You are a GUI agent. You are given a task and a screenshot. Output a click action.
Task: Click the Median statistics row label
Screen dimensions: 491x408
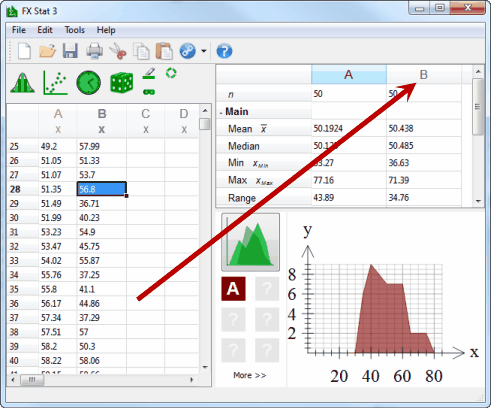click(263, 146)
